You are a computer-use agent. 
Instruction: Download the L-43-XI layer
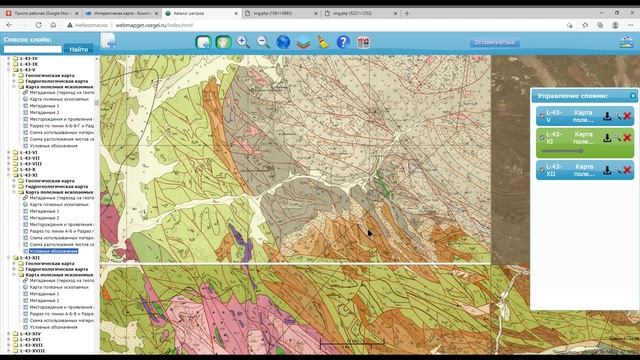(607, 138)
